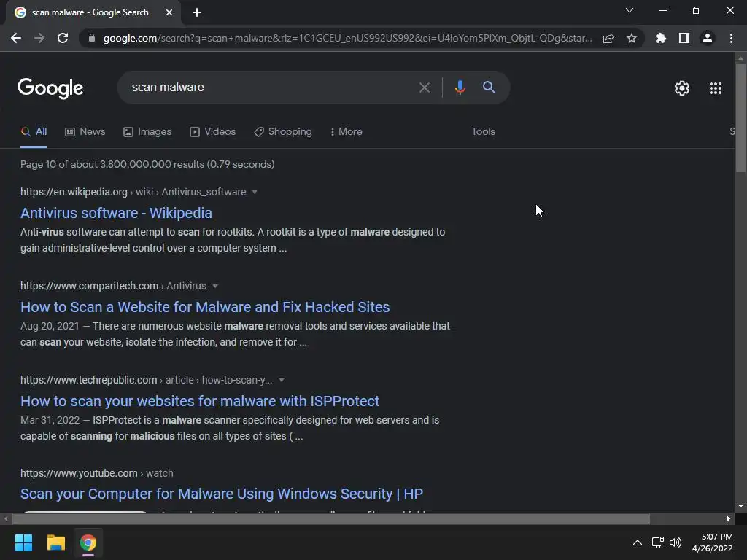Open the ISPProtect malware scan article
This screenshot has width=747, height=560.
click(x=200, y=402)
